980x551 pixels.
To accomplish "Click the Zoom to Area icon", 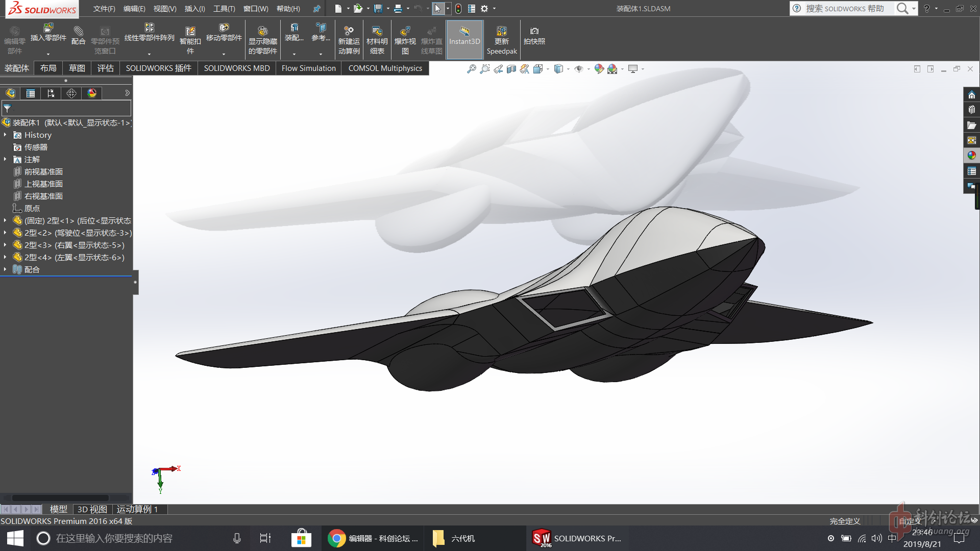I will [484, 69].
